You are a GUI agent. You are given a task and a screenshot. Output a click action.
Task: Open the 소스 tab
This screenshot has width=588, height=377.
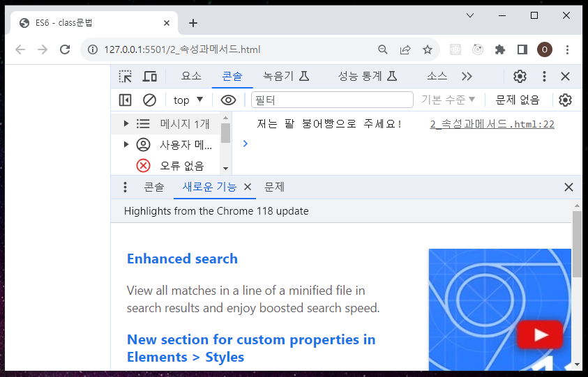click(x=437, y=77)
